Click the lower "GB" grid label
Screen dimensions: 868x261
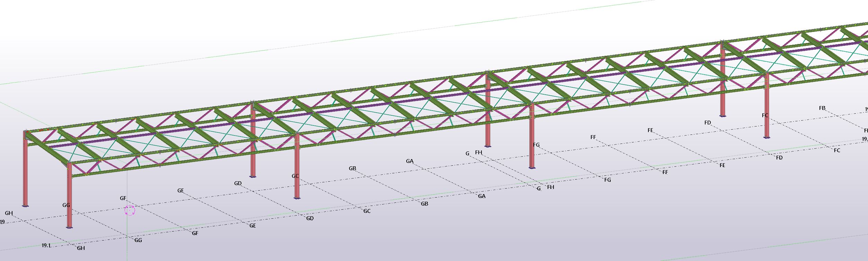click(424, 204)
